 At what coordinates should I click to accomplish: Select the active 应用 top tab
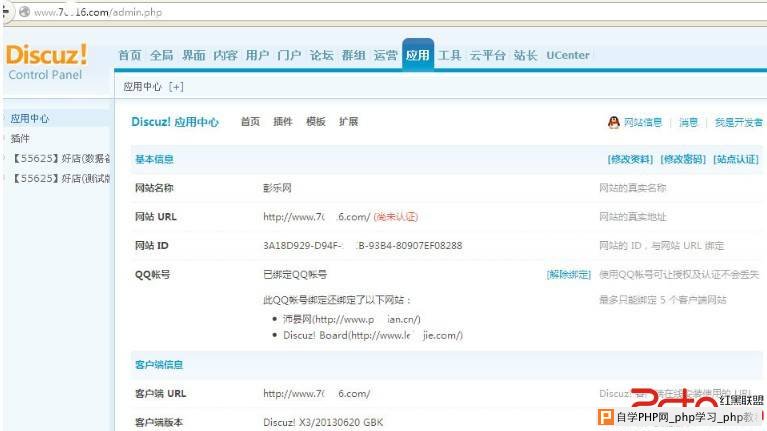[x=418, y=55]
